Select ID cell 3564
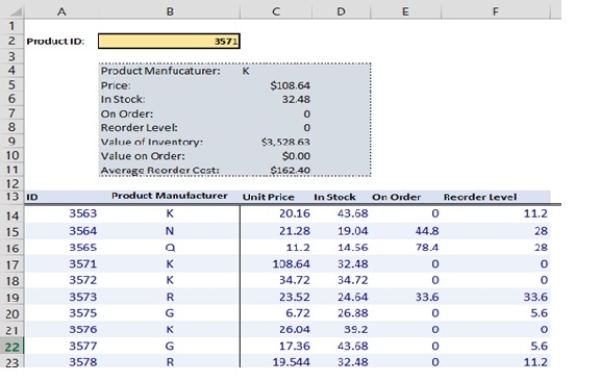Image resolution: width=600 pixels, height=382 pixels. [83, 231]
